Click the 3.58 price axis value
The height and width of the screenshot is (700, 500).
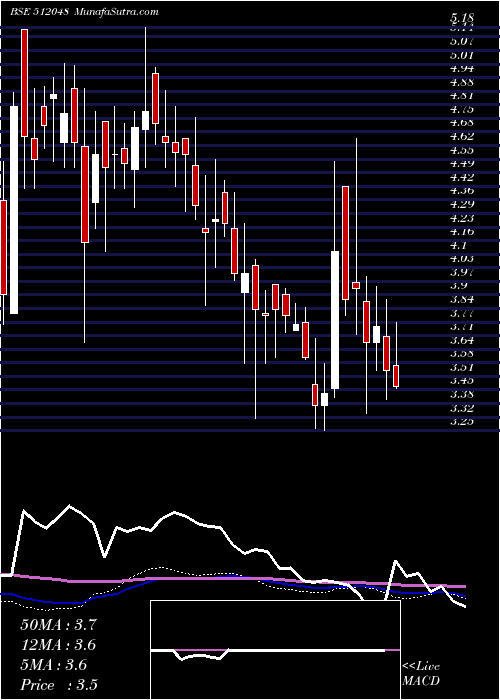(462, 354)
